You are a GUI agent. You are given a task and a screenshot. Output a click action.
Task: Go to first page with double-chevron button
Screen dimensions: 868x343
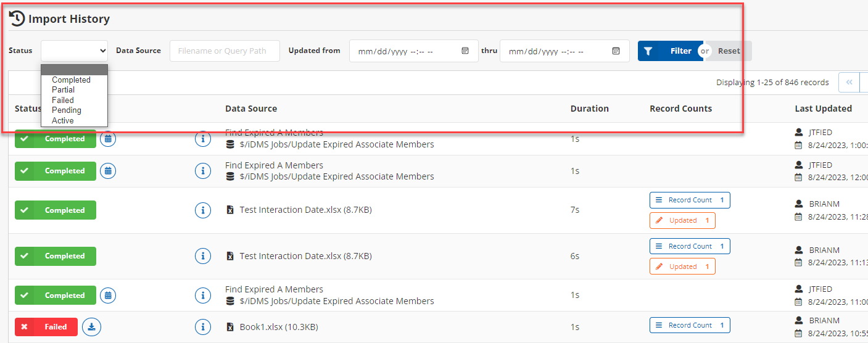(849, 82)
